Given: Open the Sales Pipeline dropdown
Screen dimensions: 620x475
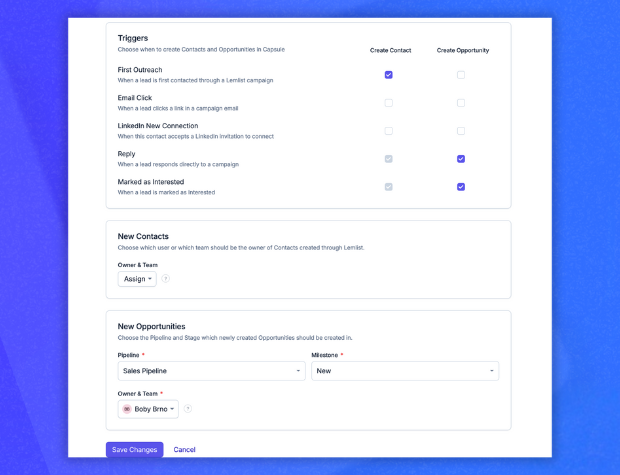Looking at the screenshot, I should click(x=212, y=371).
